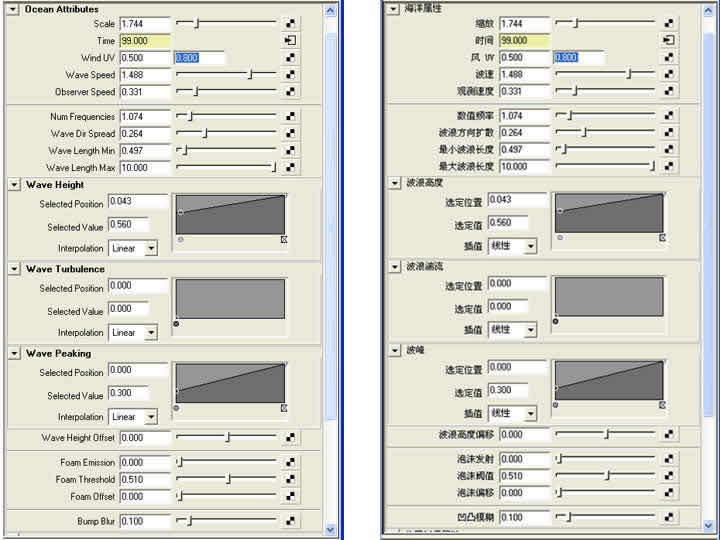Click the map button for 观测速度

[669, 90]
